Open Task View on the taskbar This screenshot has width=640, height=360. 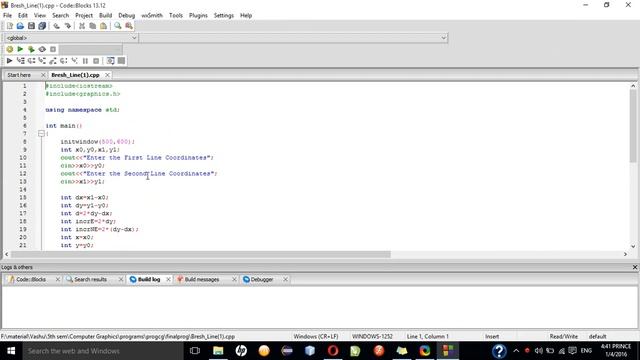coord(195,351)
